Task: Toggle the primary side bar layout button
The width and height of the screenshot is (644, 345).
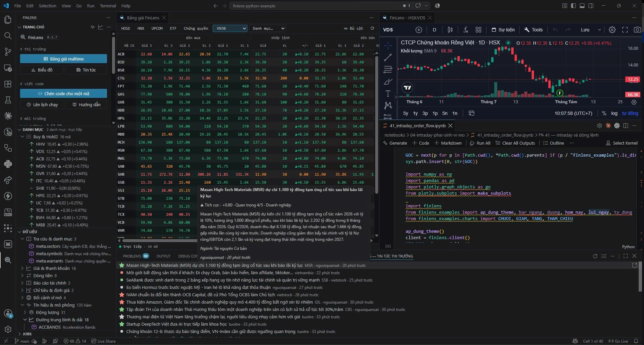Action: 573,6
